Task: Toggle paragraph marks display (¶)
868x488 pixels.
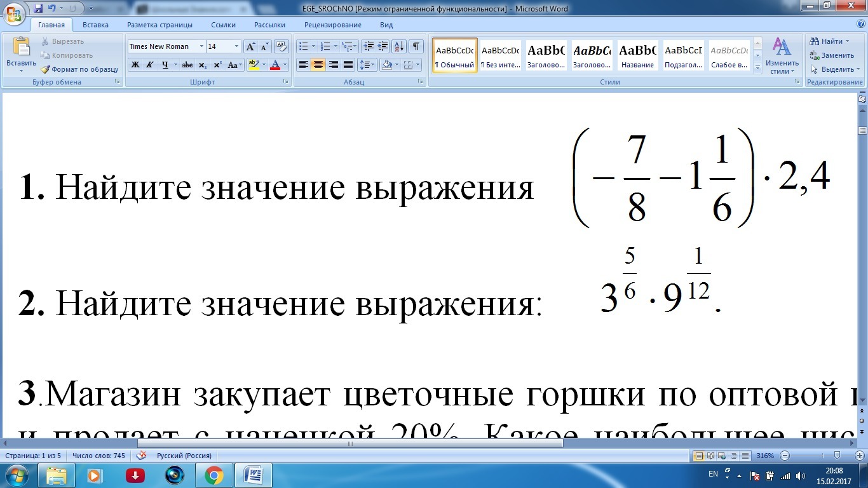Action: pyautogui.click(x=416, y=46)
